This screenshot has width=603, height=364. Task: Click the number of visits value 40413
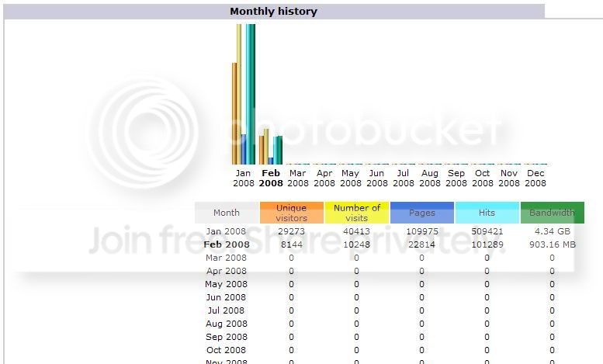click(x=356, y=231)
